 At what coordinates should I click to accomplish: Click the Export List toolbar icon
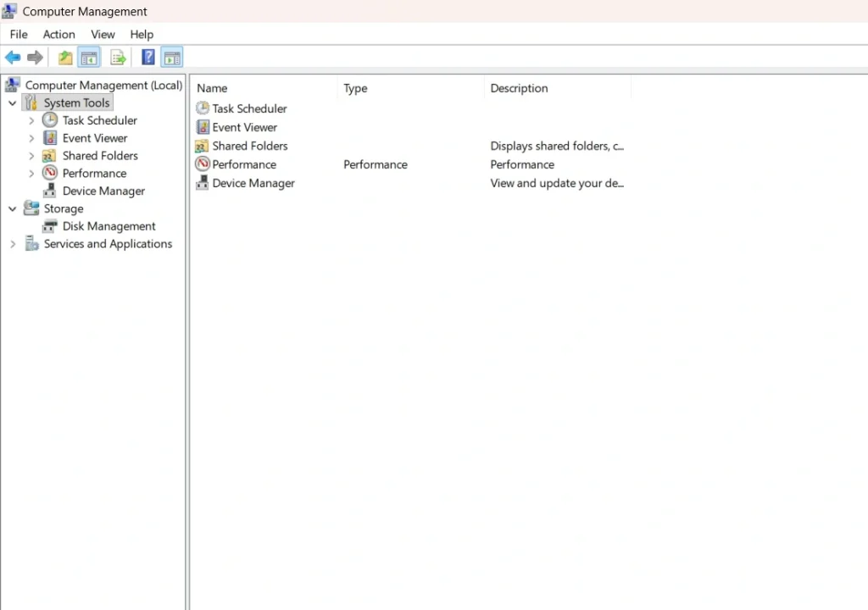(x=118, y=57)
